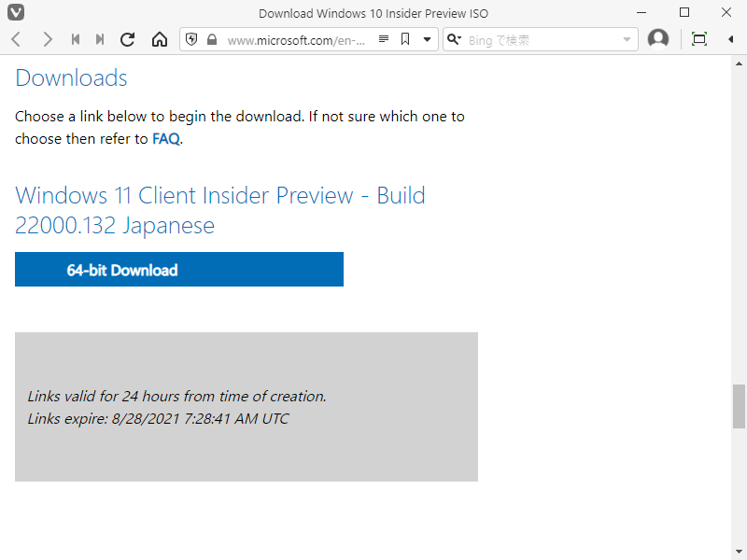Go to the home page

[x=160, y=39]
